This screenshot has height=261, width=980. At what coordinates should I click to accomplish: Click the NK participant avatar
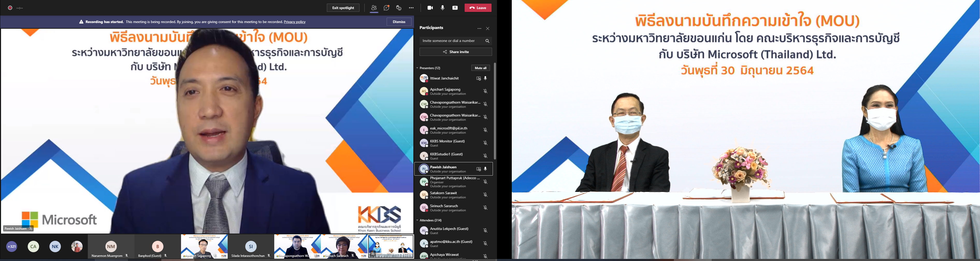click(x=55, y=247)
